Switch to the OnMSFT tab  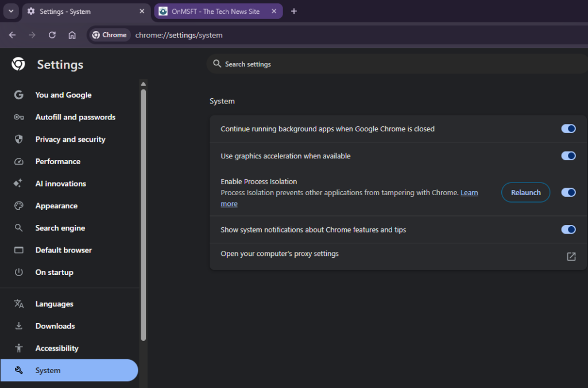(215, 11)
